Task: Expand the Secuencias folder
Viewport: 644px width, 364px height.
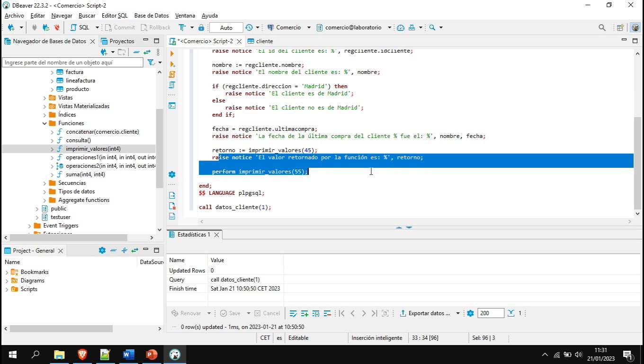Action: [45, 183]
